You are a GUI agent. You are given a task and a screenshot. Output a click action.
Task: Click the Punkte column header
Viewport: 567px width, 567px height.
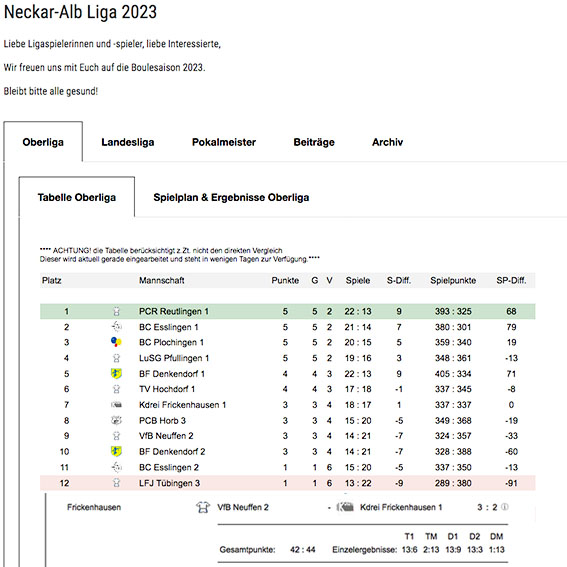285,280
